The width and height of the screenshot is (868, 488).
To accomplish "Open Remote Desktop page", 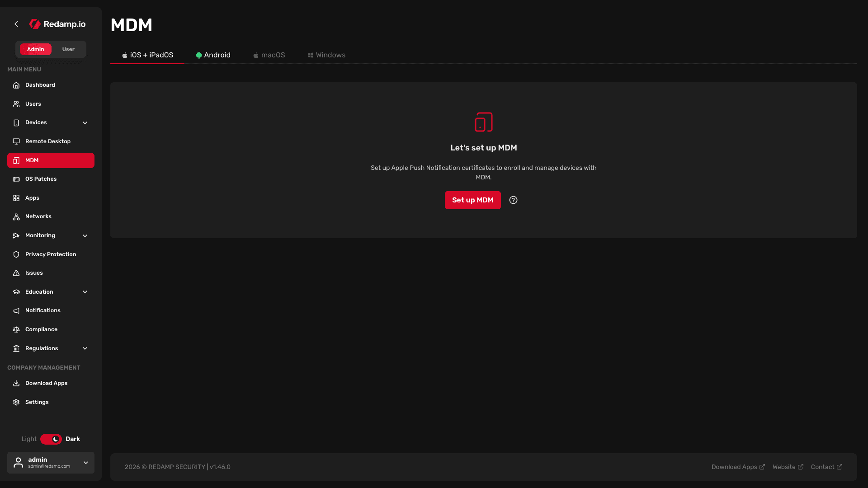I will [x=51, y=141].
